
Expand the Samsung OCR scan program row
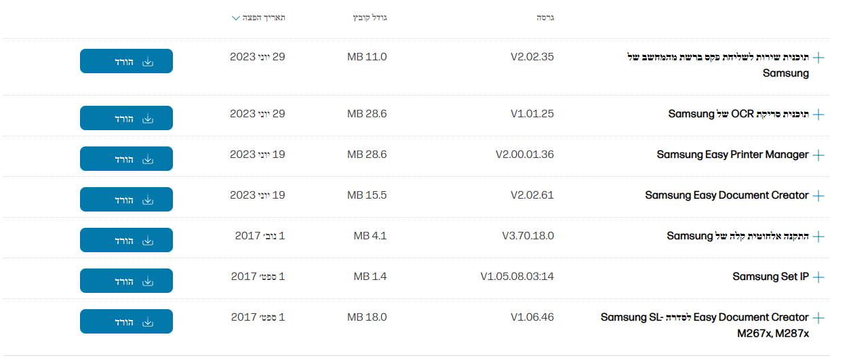click(818, 115)
